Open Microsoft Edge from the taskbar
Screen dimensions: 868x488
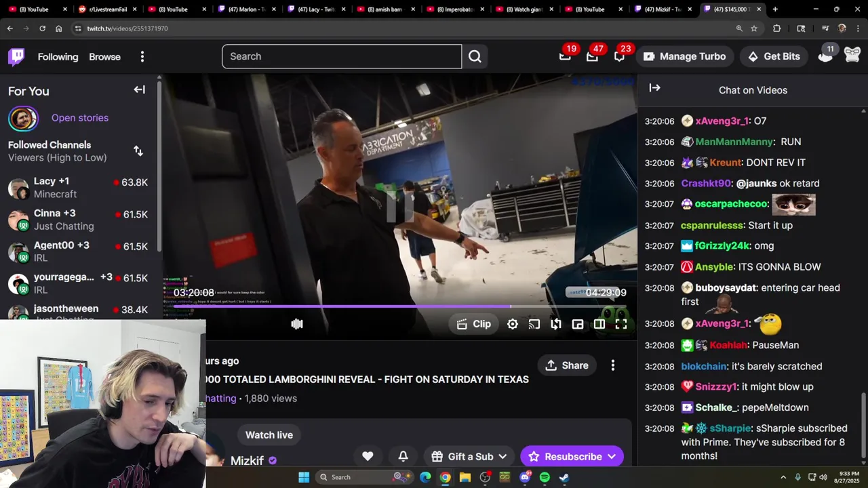(x=425, y=477)
